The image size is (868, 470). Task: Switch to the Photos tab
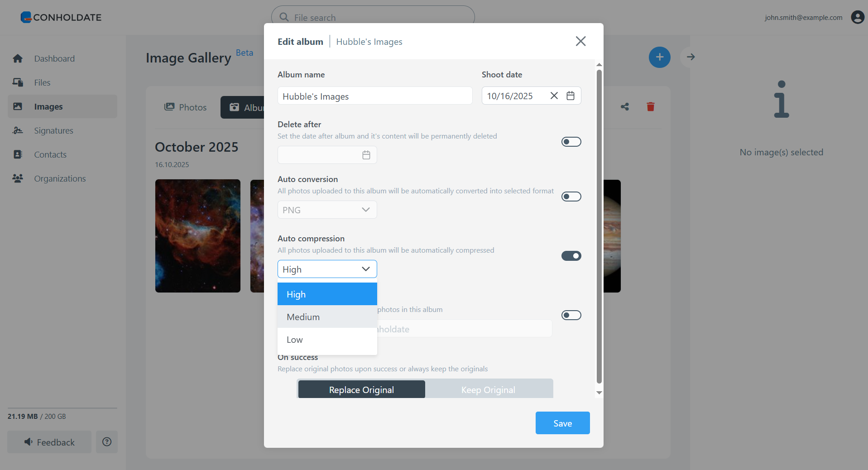coord(186,107)
